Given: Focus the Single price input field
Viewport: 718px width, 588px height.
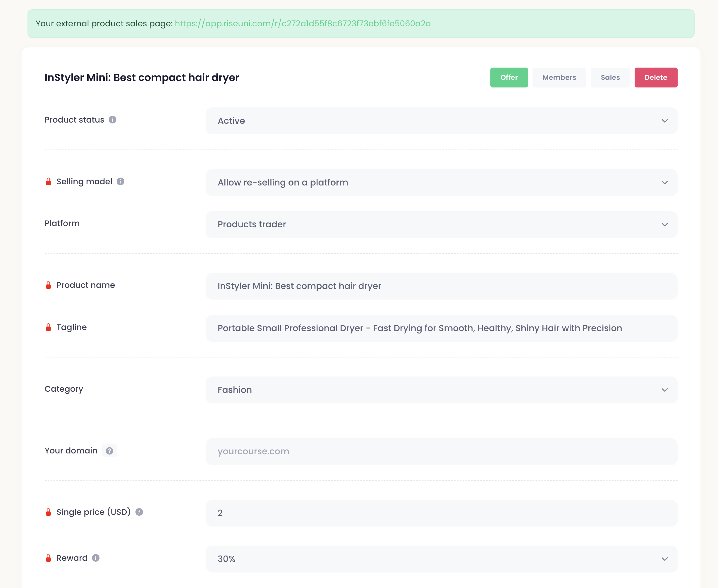Looking at the screenshot, I should tap(441, 513).
